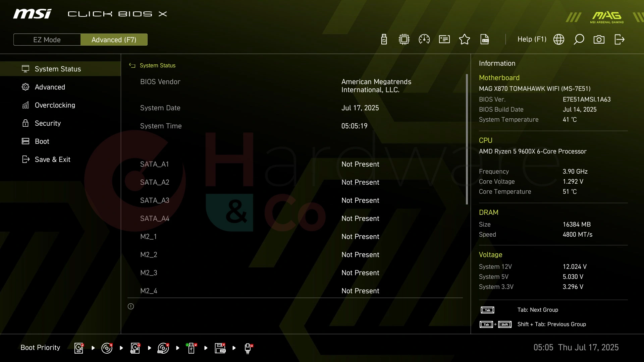Click AMD Ryzen 5 9600X processor name
Viewport: 644px width, 362px height.
[533, 152]
